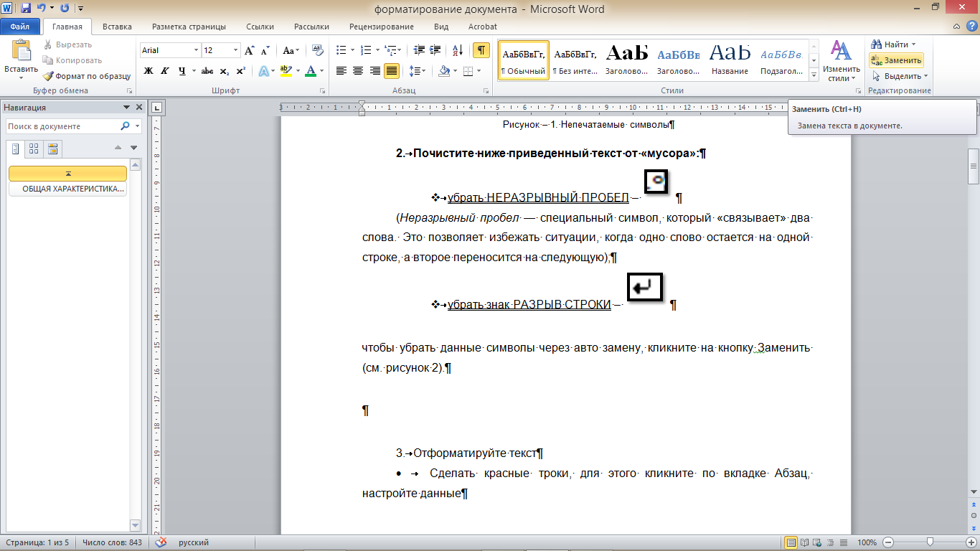The width and height of the screenshot is (980, 551).
Task: Click the Word Help question mark icon
Action: point(971,26)
